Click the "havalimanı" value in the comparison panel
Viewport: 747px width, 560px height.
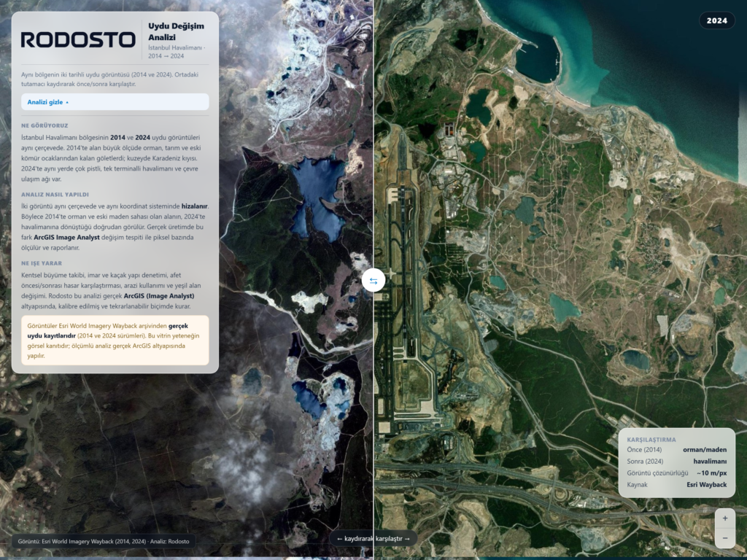click(x=710, y=461)
